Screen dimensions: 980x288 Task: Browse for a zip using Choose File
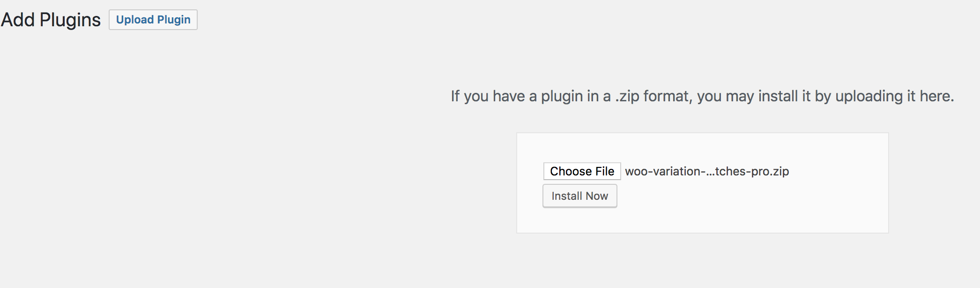click(582, 171)
